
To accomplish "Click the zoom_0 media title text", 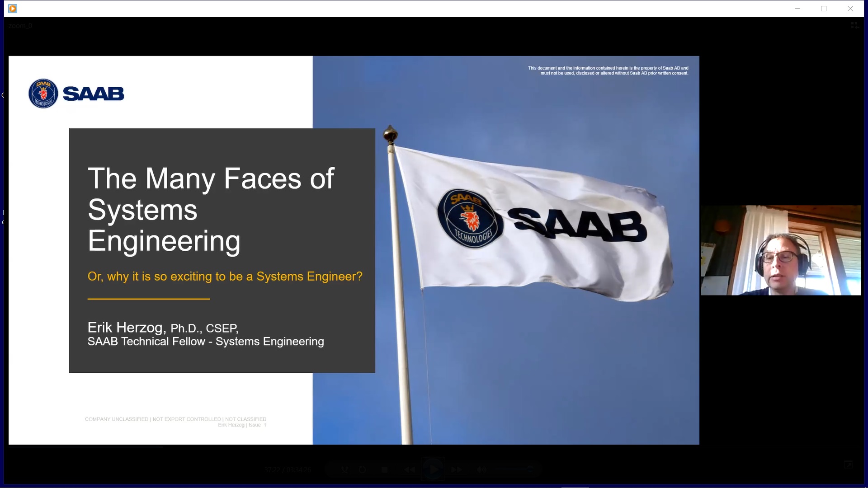I will click(x=20, y=26).
